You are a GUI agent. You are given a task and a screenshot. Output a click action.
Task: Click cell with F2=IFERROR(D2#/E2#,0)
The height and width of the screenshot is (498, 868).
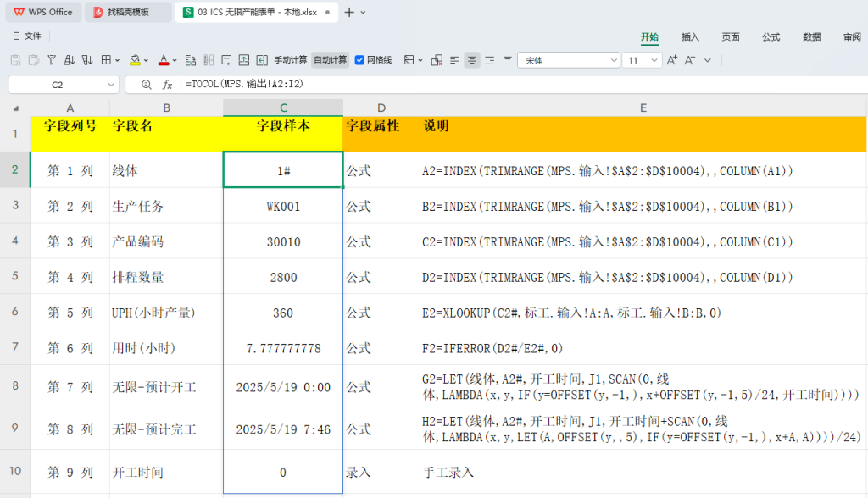point(643,347)
